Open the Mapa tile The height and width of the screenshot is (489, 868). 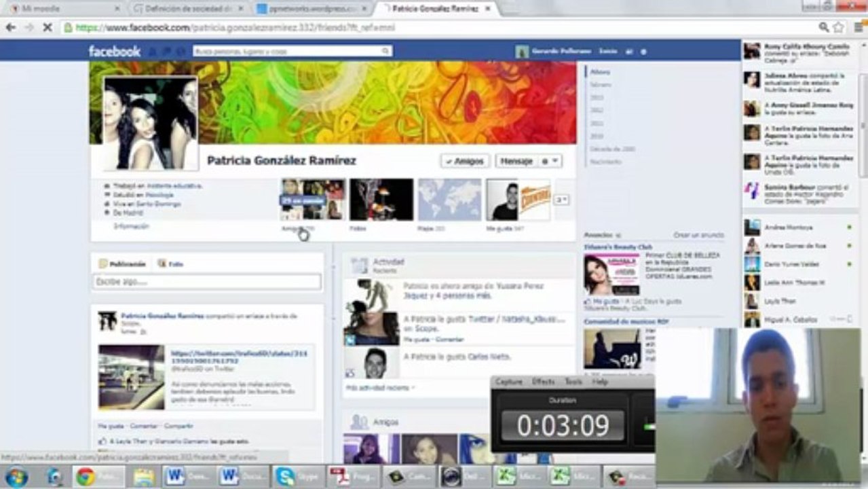[449, 200]
